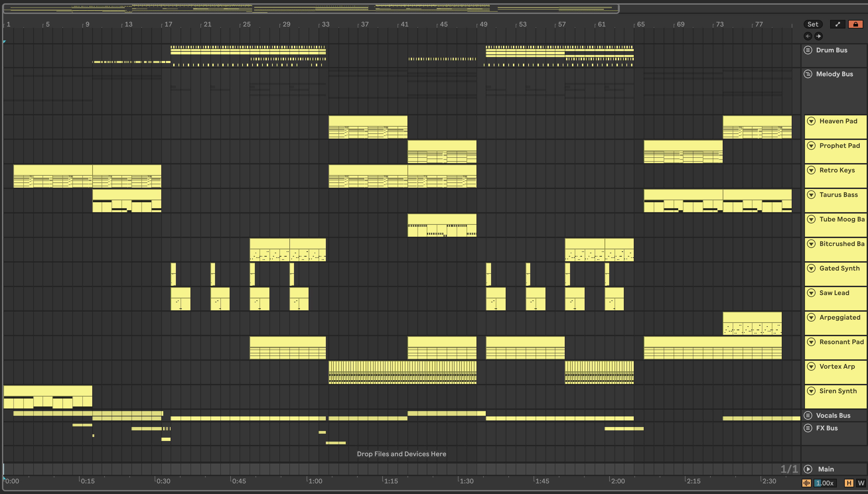The image size is (868, 494).
Task: Select the Tube Moog Ba clip at bar 41
Action: pos(442,225)
